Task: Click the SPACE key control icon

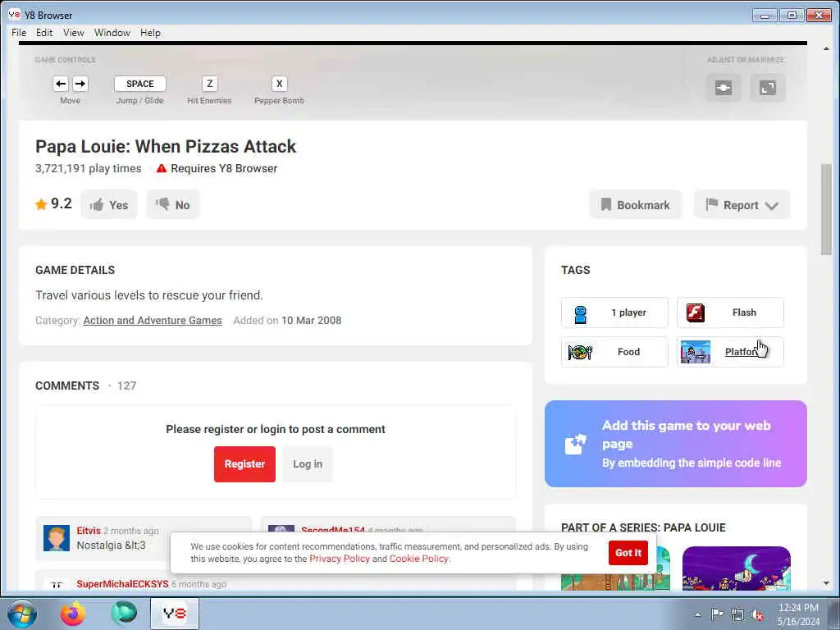Action: 139,84
